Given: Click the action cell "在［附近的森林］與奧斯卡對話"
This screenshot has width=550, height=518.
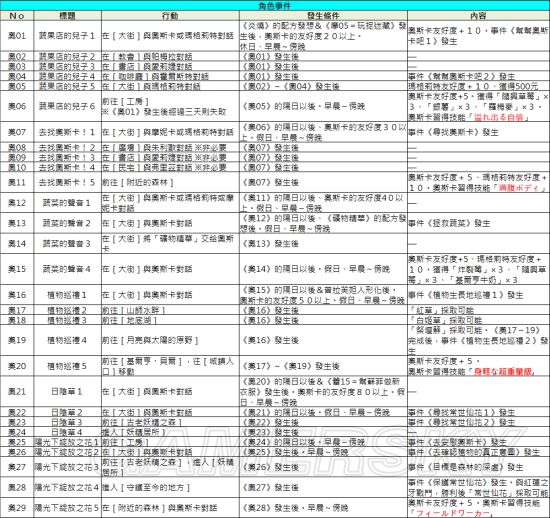Looking at the screenshot, I should click(x=170, y=508).
